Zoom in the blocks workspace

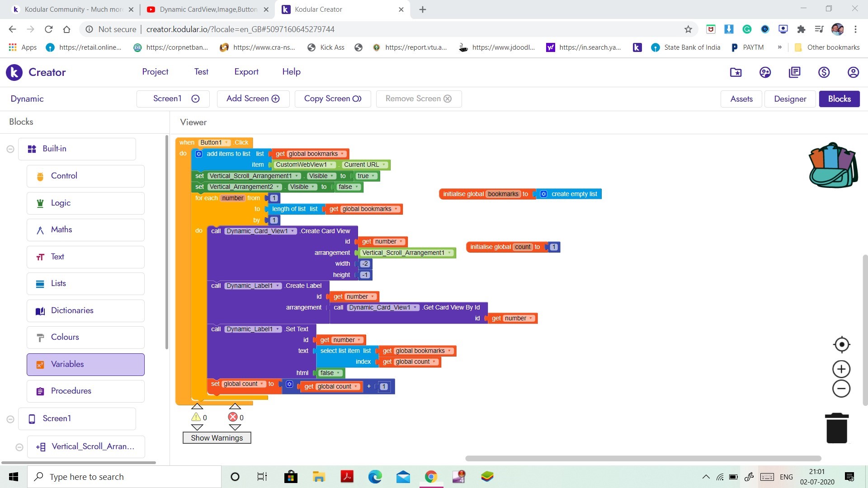tap(841, 369)
